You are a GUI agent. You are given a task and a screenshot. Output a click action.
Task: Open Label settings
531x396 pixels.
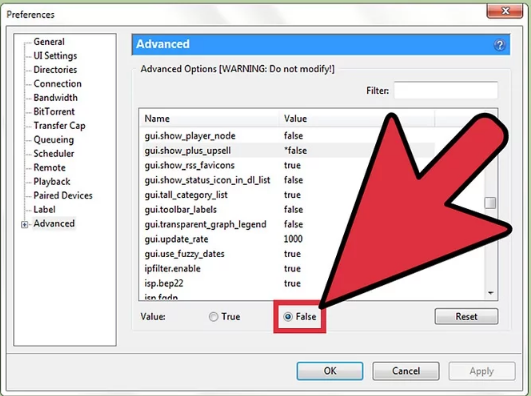pyautogui.click(x=44, y=209)
